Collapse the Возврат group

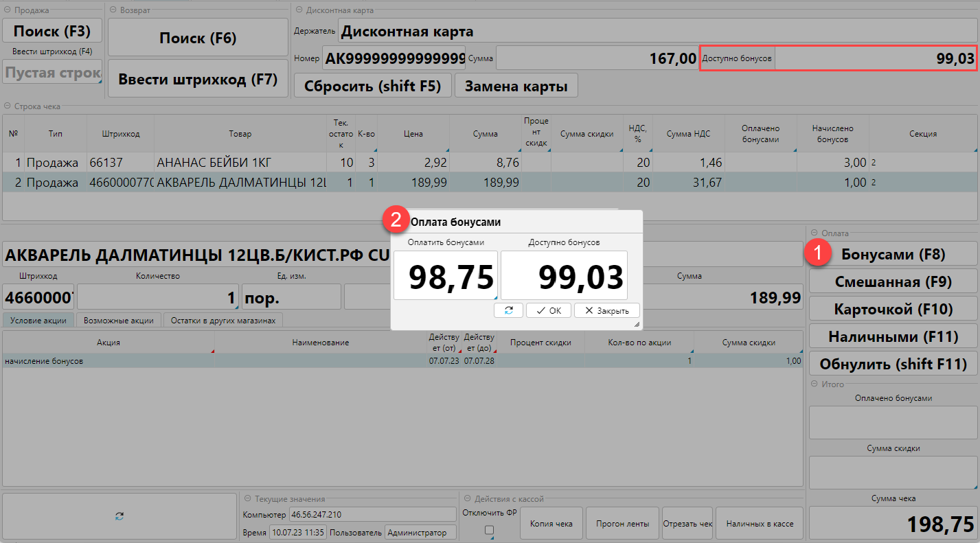pos(113,10)
